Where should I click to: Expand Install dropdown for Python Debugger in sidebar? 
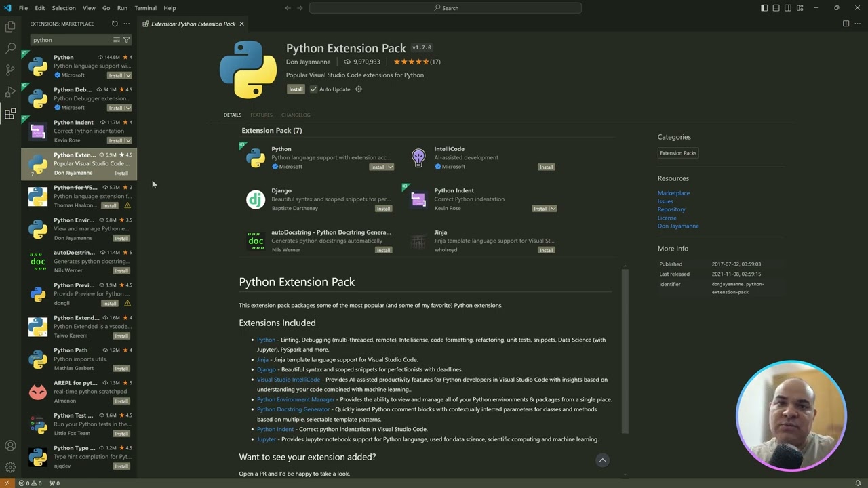128,108
